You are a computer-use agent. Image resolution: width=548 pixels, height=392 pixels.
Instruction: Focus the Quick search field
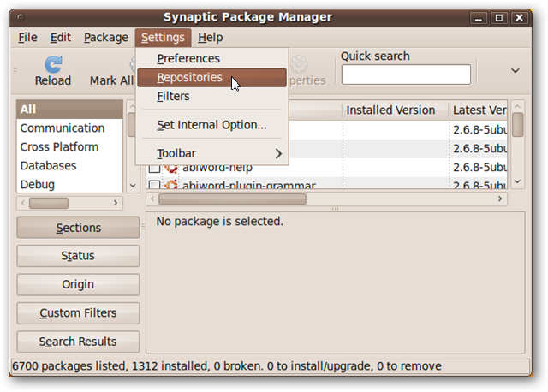pos(406,74)
